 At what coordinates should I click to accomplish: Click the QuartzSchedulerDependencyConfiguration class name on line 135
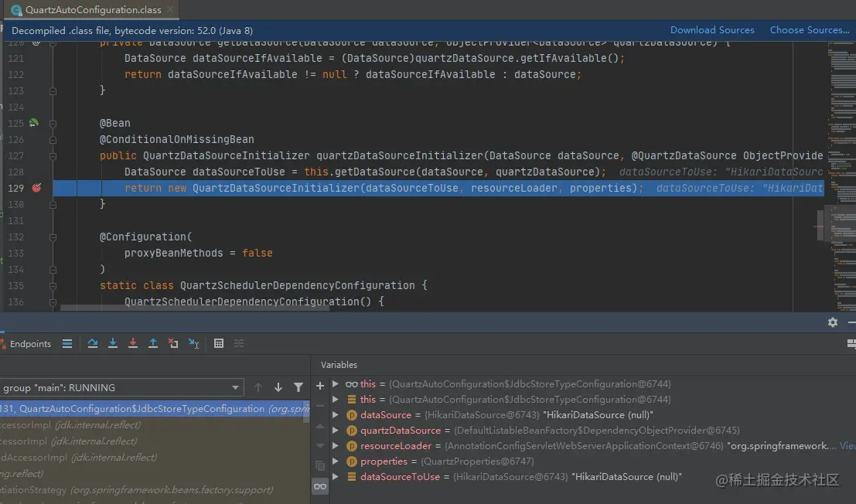(x=298, y=286)
